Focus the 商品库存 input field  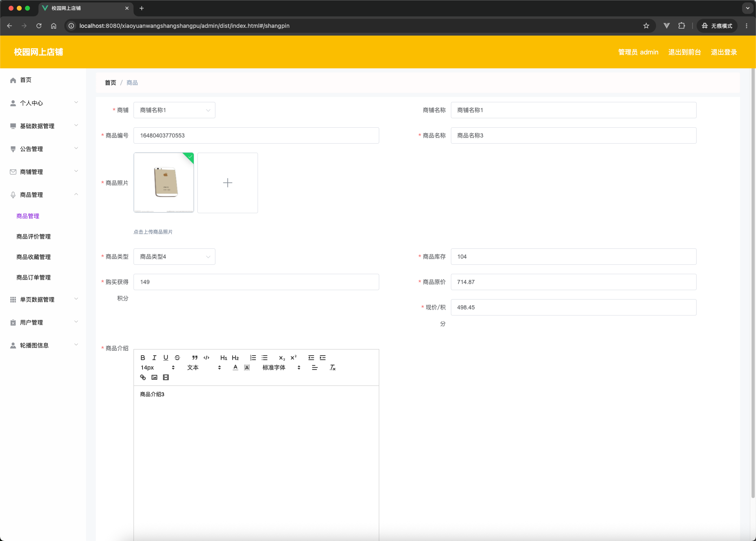coord(573,257)
